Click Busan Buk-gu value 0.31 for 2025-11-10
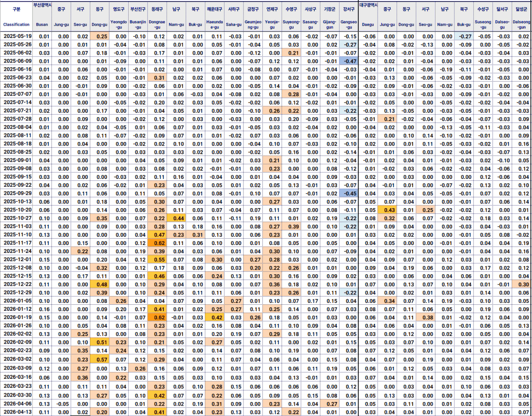 pyautogui.click(x=196, y=235)
